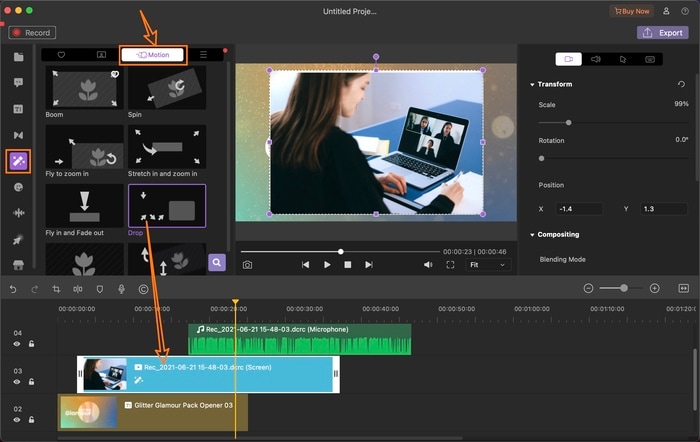700x442 pixels.
Task: Hide track 04 with eye icon
Action: pos(17,344)
